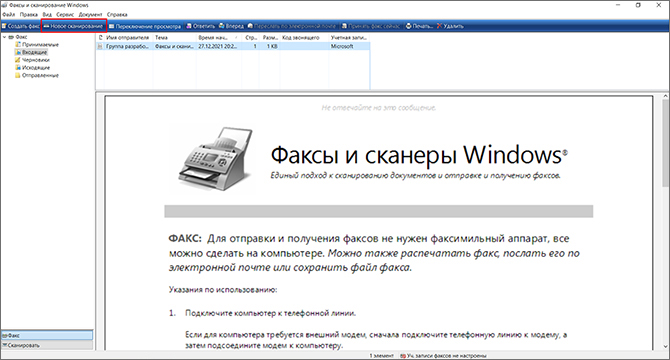Click the Удалить delete toolbar button
Image resolution: width=670 pixels, height=360 pixels.
(x=450, y=26)
